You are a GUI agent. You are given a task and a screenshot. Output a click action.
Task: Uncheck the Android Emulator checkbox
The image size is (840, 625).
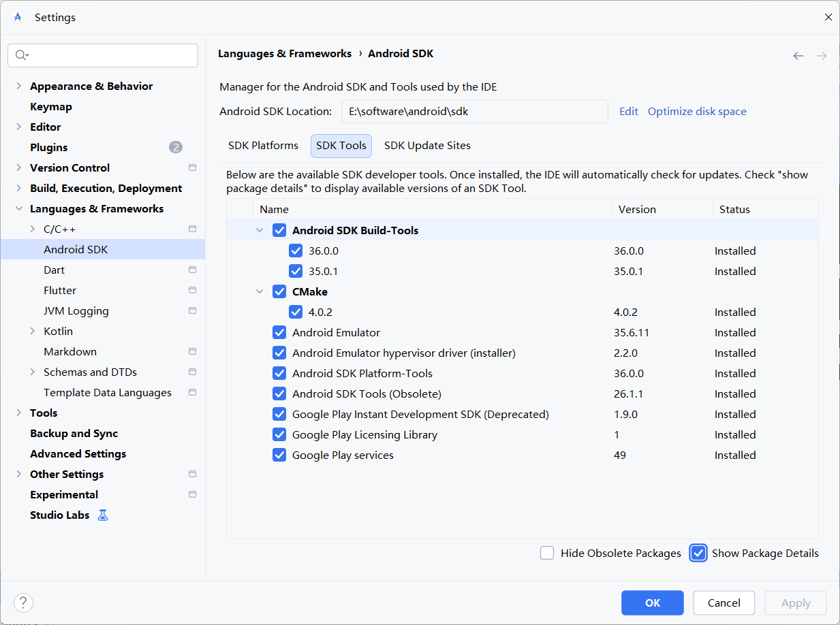point(279,332)
